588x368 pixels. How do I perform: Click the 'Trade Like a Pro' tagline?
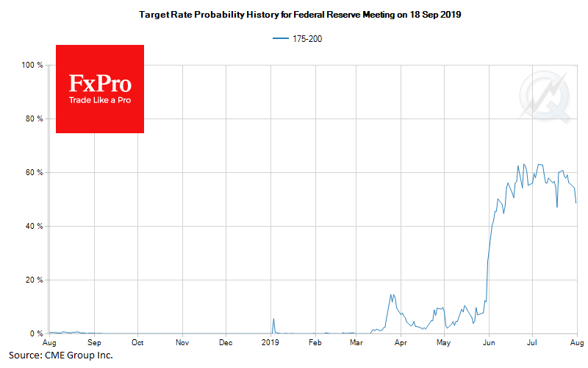coord(99,99)
